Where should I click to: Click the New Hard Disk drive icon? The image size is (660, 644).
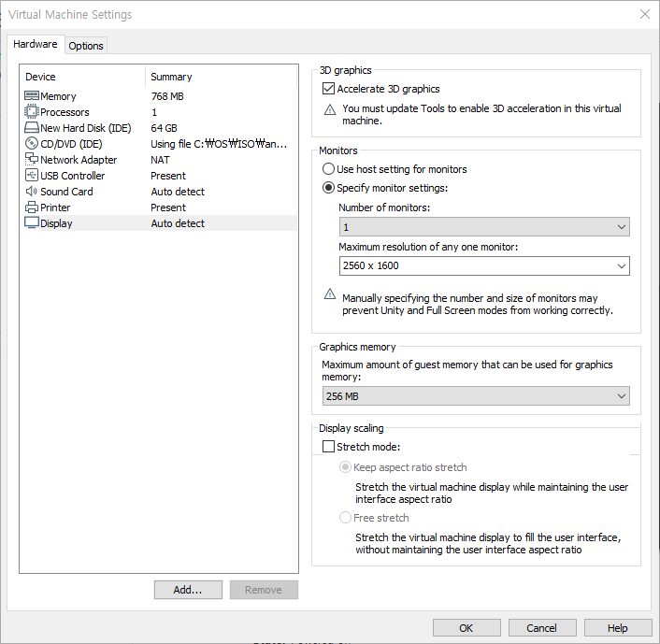(x=32, y=127)
